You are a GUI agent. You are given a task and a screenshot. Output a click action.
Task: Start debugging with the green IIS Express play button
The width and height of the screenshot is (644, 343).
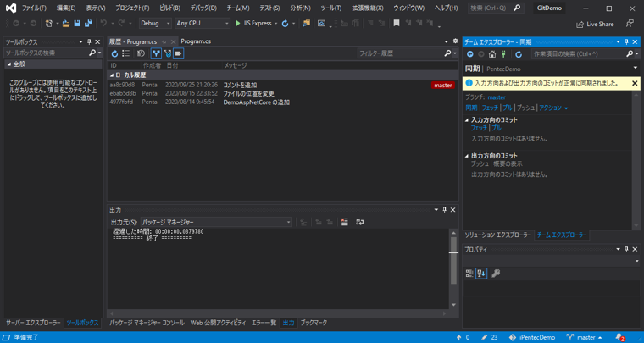pyautogui.click(x=237, y=24)
